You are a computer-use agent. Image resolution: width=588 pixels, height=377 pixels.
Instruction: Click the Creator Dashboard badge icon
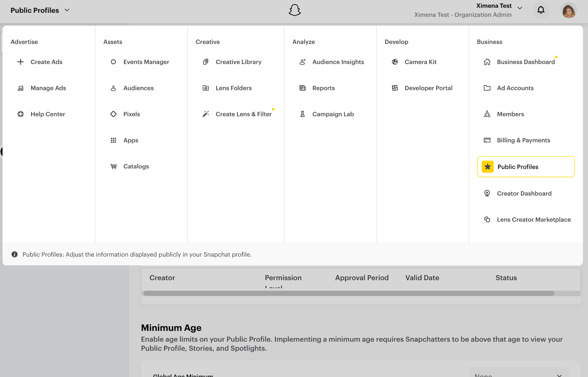click(x=487, y=193)
